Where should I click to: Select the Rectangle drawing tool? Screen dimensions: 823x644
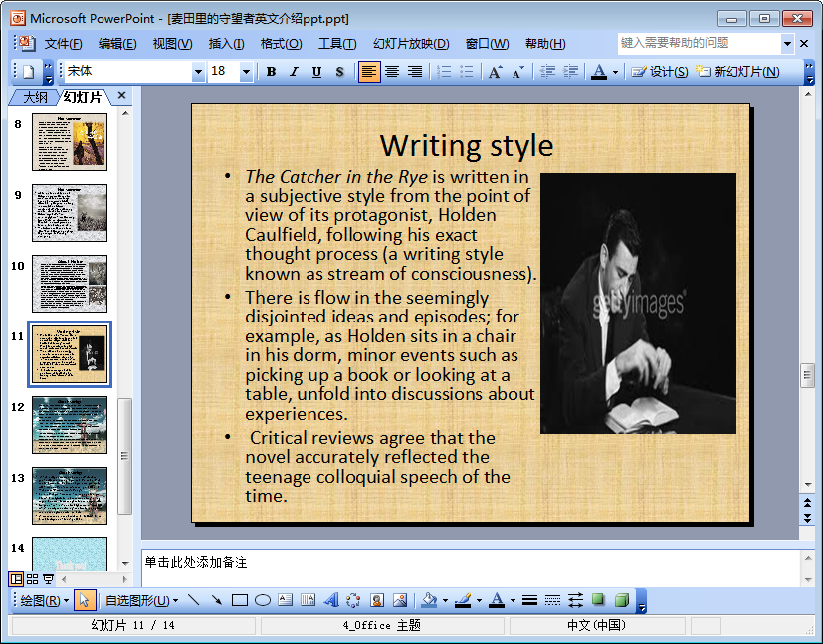click(x=239, y=600)
